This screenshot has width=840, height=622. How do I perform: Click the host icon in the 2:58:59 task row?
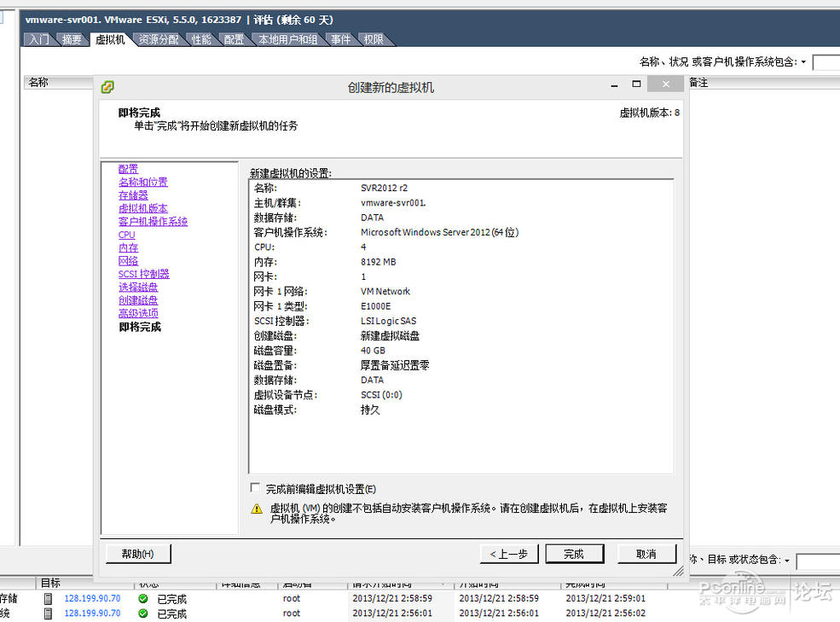(49, 598)
